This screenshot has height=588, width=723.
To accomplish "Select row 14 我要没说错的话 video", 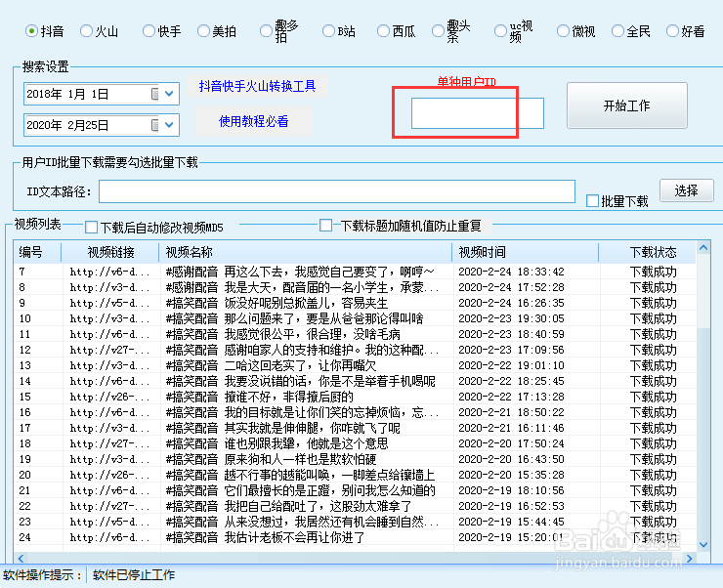I will pos(355,381).
